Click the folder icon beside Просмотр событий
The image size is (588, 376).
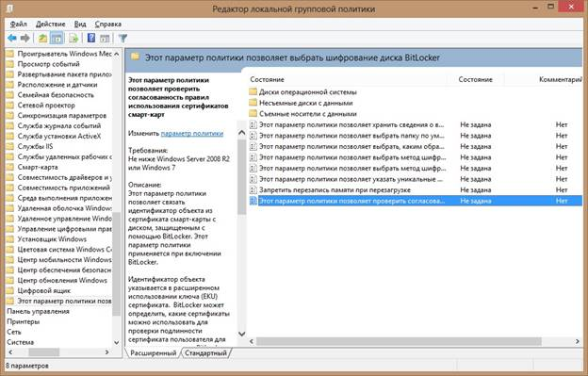point(10,64)
